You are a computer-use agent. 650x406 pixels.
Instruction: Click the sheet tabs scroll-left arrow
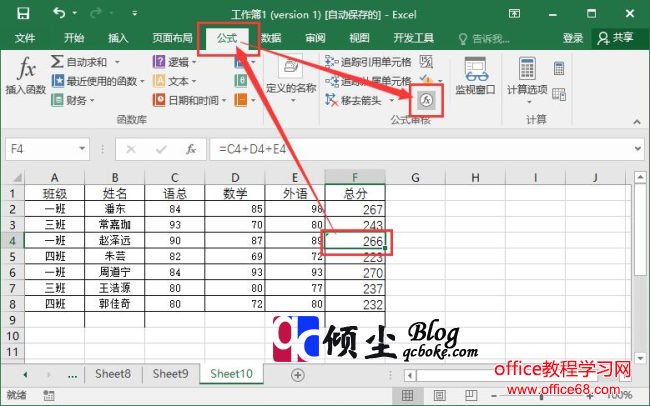(x=26, y=375)
